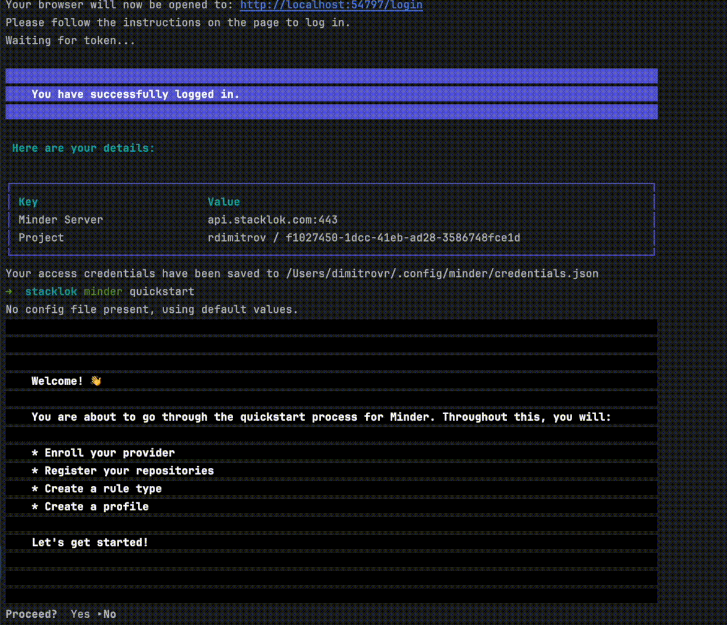Click the 'Project' table cell
Image resolution: width=727 pixels, height=625 pixels.
coord(41,237)
